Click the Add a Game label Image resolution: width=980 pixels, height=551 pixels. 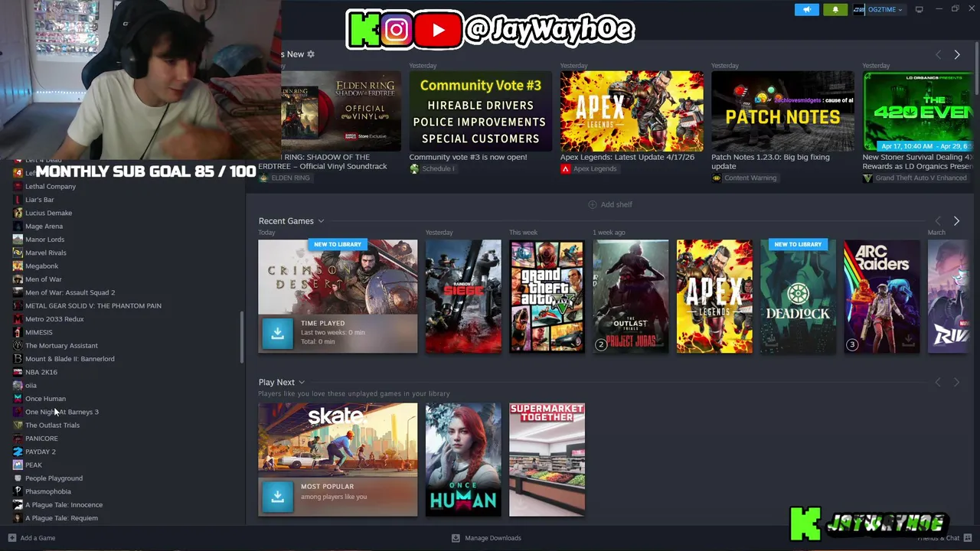(x=38, y=538)
